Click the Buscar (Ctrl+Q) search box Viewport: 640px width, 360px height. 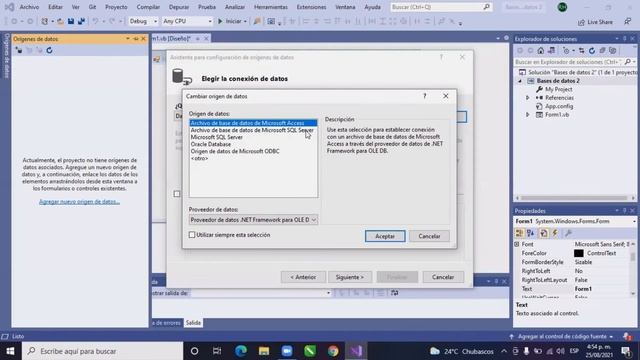coord(441,7)
